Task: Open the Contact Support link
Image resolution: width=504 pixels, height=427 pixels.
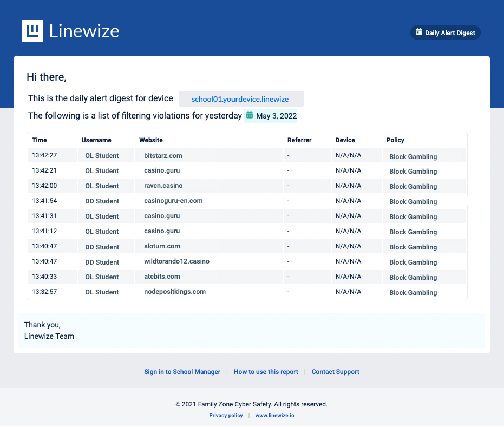Action: [335, 372]
